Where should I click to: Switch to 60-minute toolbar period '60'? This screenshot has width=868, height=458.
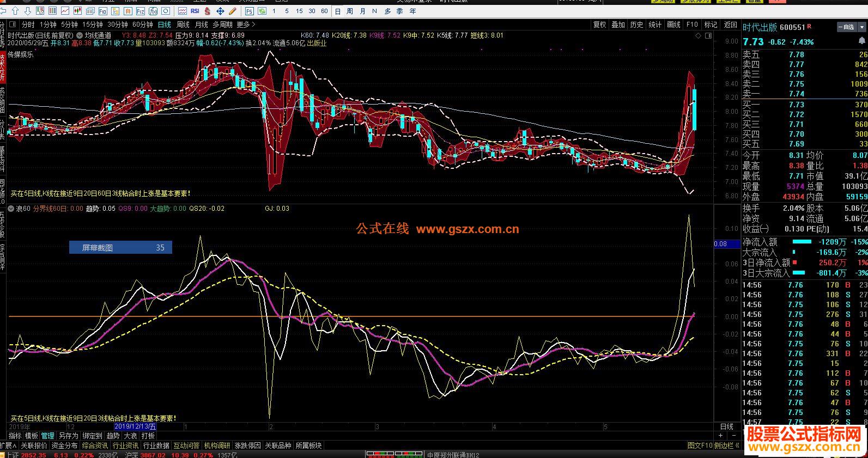pos(324,11)
